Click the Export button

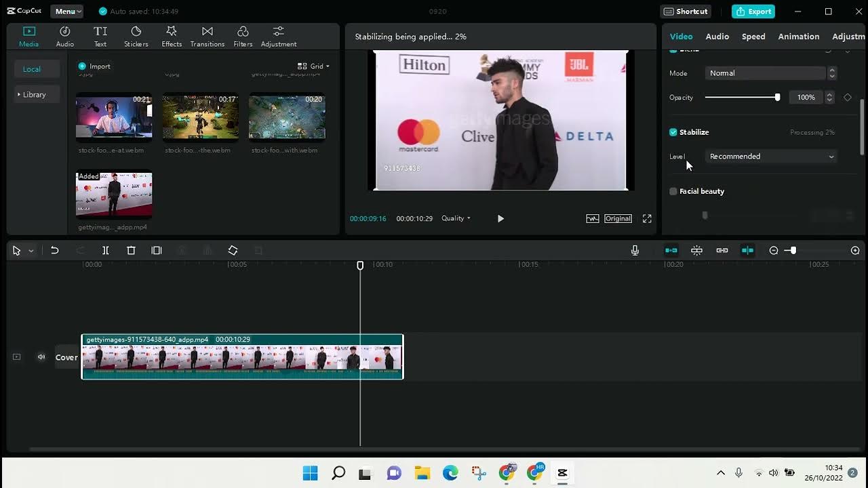[753, 12]
